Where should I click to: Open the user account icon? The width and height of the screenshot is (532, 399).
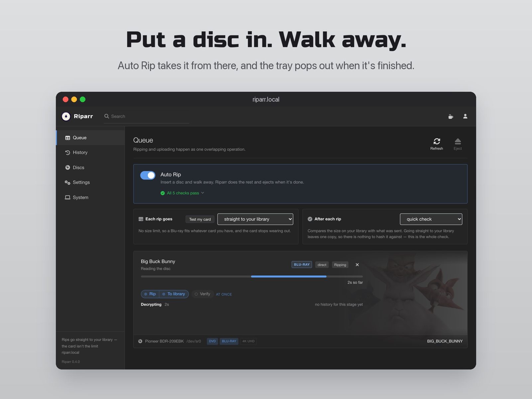click(465, 116)
